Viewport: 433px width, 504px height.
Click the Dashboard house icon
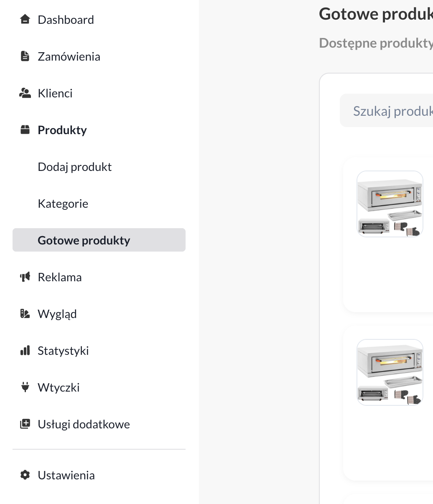coord(25,19)
